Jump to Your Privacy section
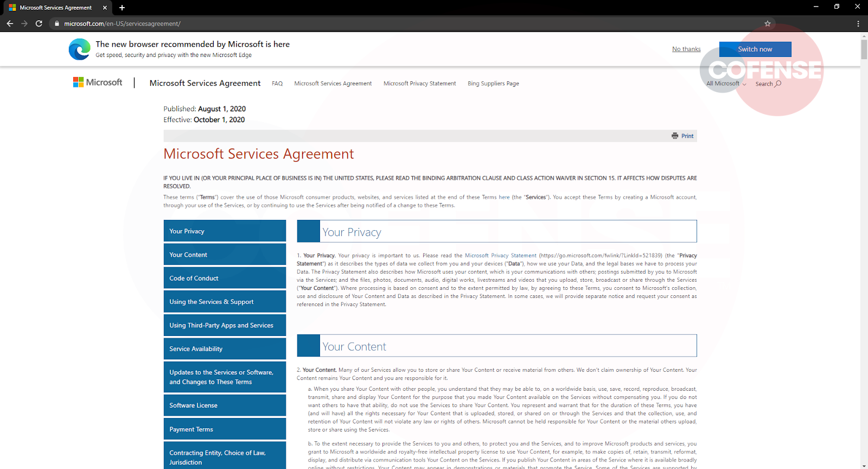Image resolution: width=868 pixels, height=469 pixels. (225, 231)
